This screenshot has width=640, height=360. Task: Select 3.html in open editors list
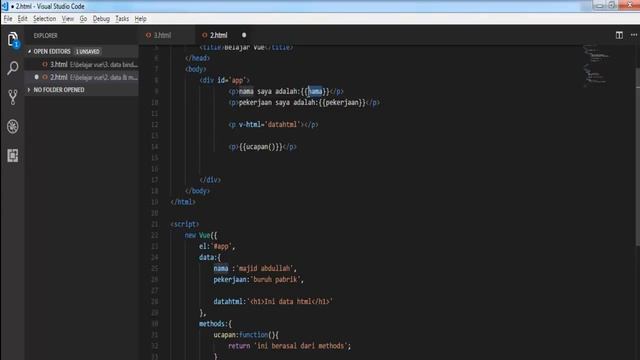click(x=82, y=64)
